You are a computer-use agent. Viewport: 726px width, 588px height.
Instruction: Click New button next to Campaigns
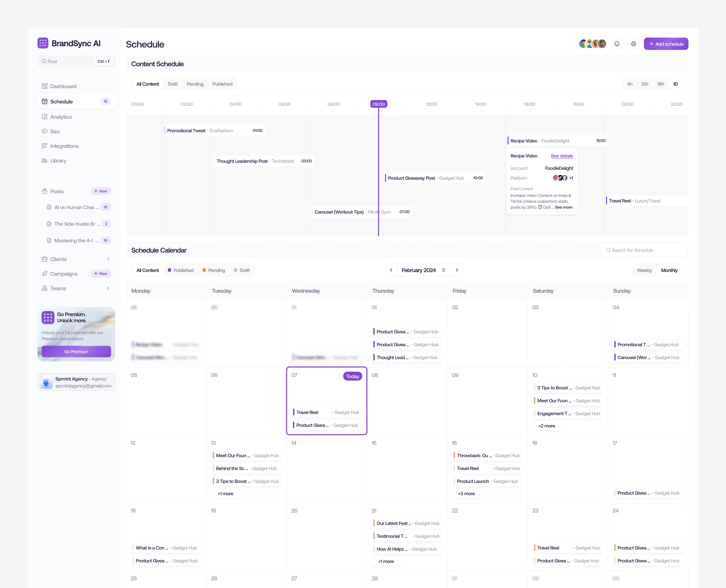(x=101, y=274)
